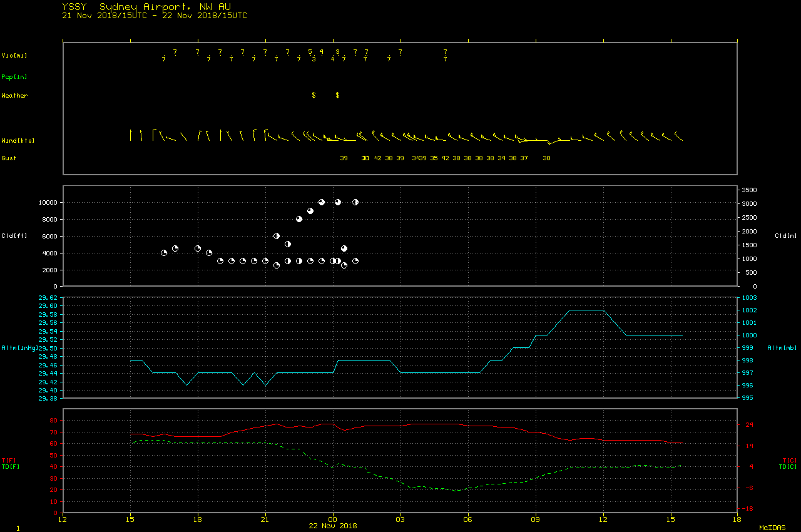The image size is (801, 532).
Task: Click the green TD[C] label on right
Action: click(x=787, y=466)
